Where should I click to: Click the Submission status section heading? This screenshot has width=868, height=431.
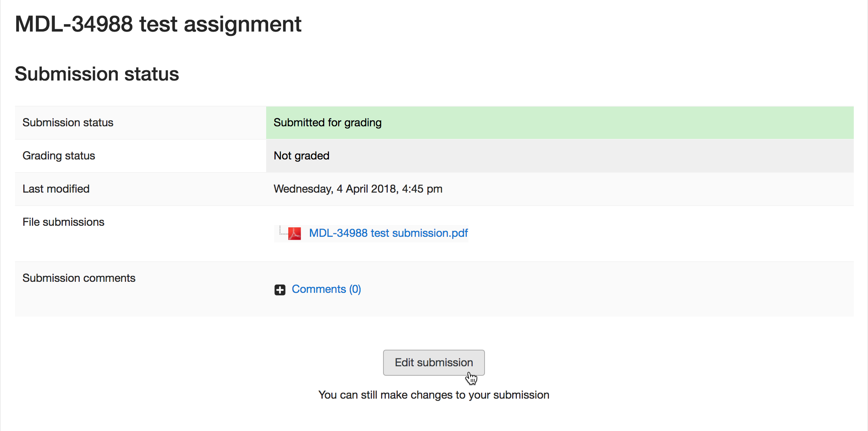(97, 74)
